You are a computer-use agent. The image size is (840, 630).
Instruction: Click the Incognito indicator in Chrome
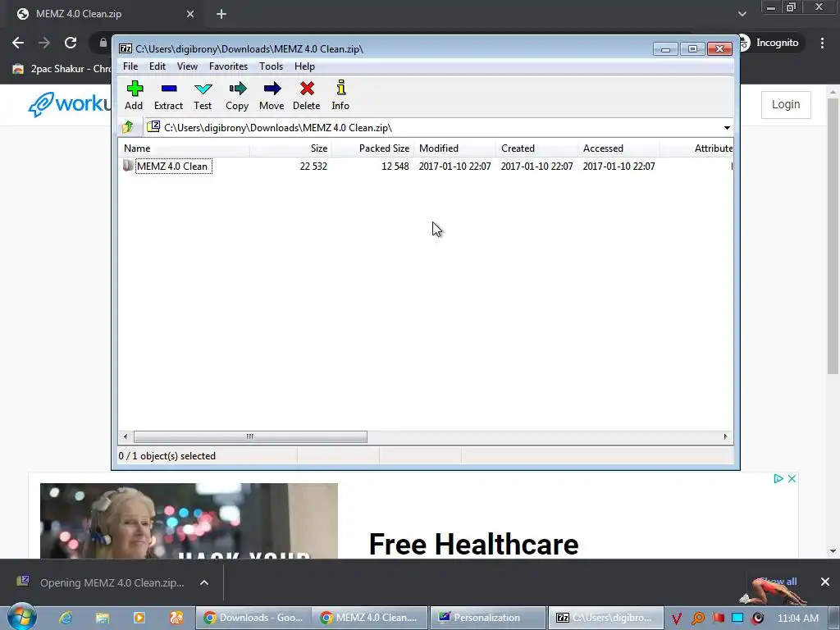(769, 43)
